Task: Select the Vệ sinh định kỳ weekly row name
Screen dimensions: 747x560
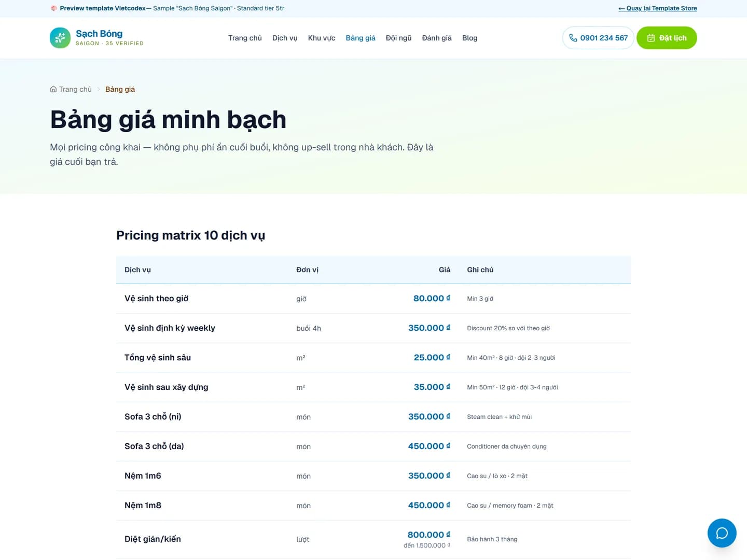Action: [170, 328]
